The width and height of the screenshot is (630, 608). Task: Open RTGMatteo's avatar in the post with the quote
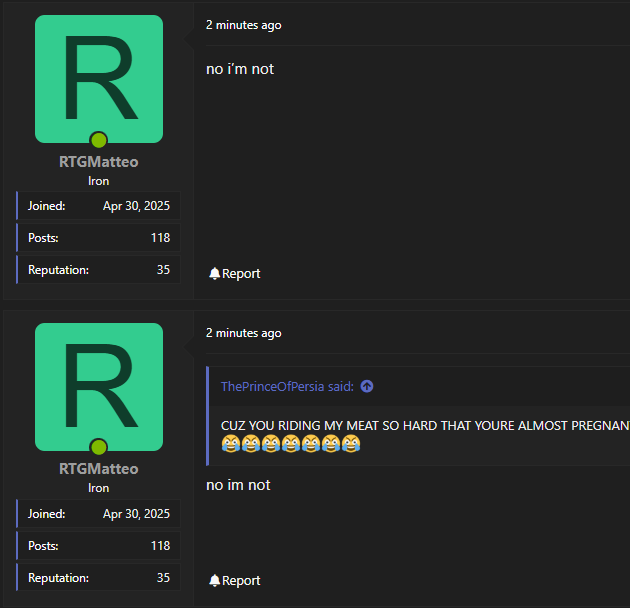click(98, 386)
